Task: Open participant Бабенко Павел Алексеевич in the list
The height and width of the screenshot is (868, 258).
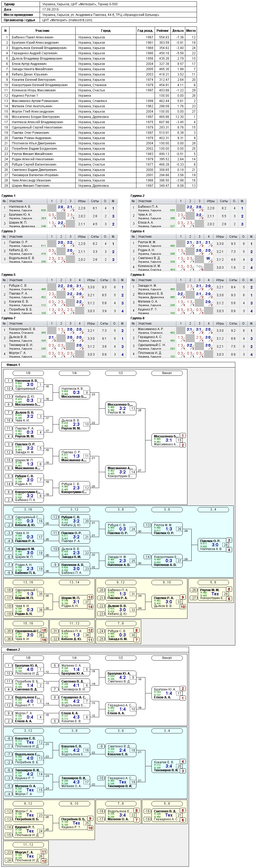Action: coord(33,37)
